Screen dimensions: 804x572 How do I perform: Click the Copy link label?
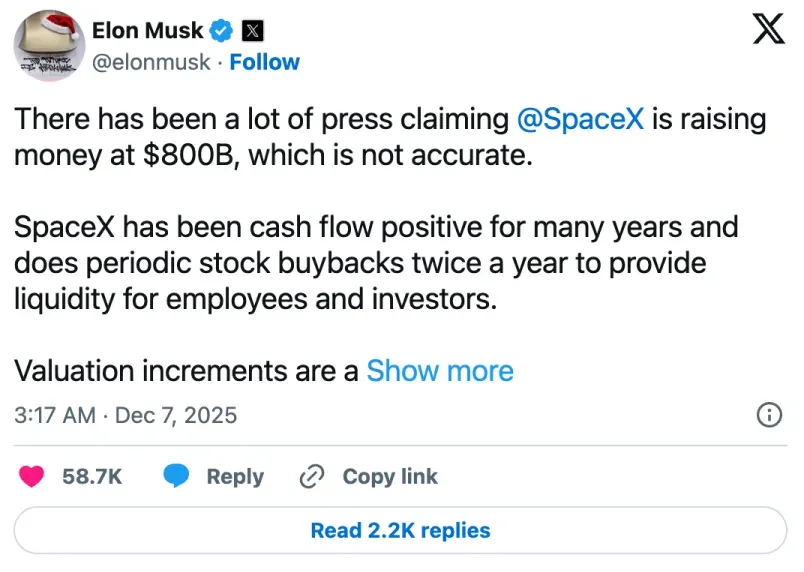[x=390, y=477]
